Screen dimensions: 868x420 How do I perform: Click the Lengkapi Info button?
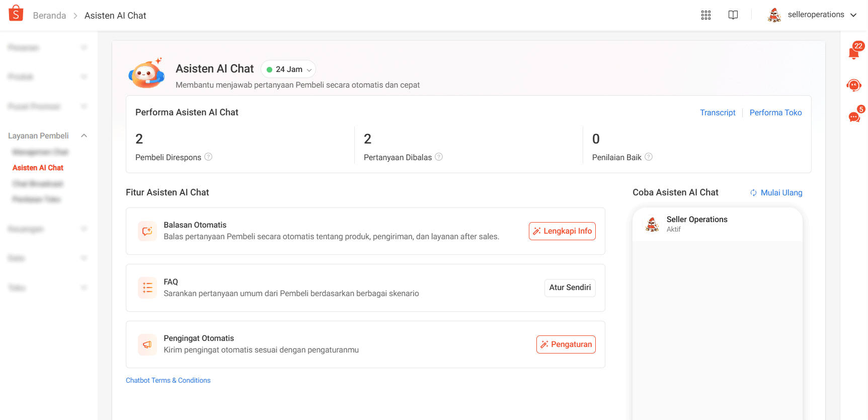point(562,231)
